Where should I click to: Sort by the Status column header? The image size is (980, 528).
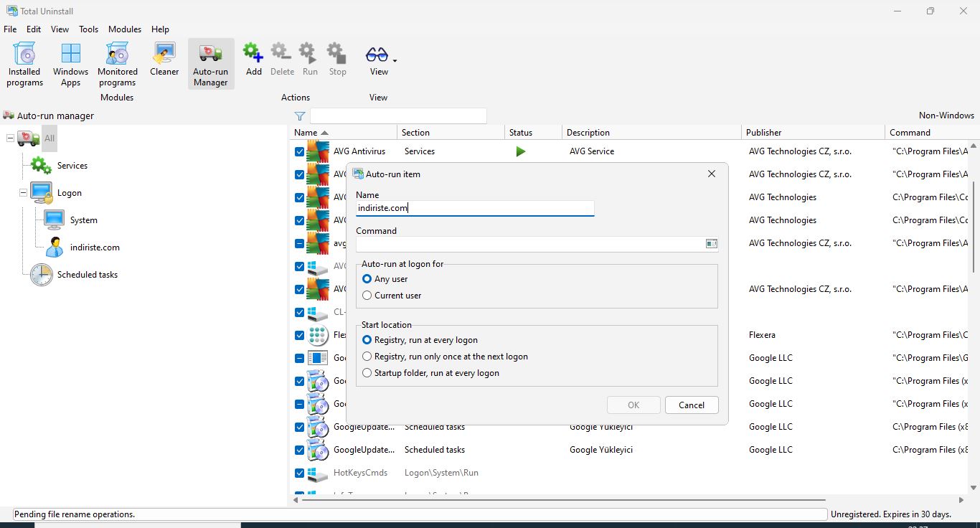coord(534,133)
